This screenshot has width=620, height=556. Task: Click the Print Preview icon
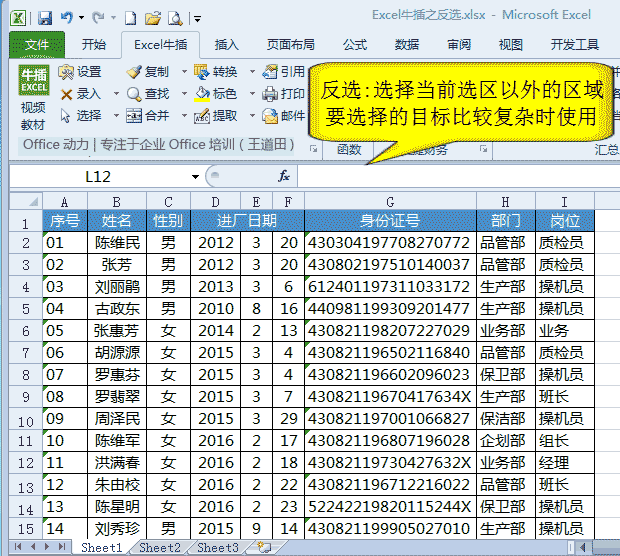point(175,18)
